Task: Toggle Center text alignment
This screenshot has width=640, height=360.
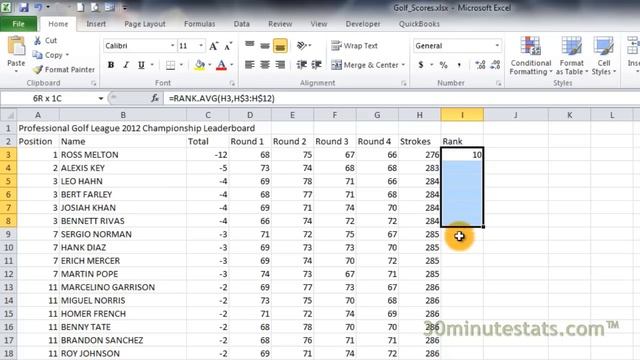Action: coord(265,64)
